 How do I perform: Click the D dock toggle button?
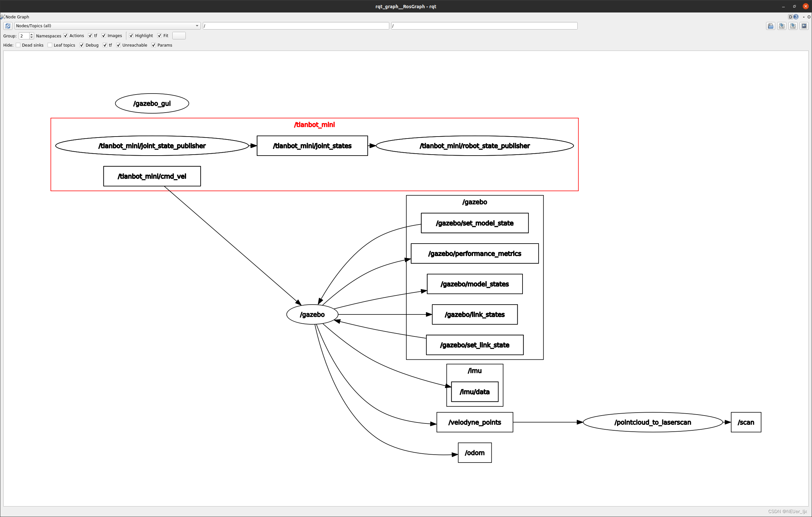[x=790, y=17]
